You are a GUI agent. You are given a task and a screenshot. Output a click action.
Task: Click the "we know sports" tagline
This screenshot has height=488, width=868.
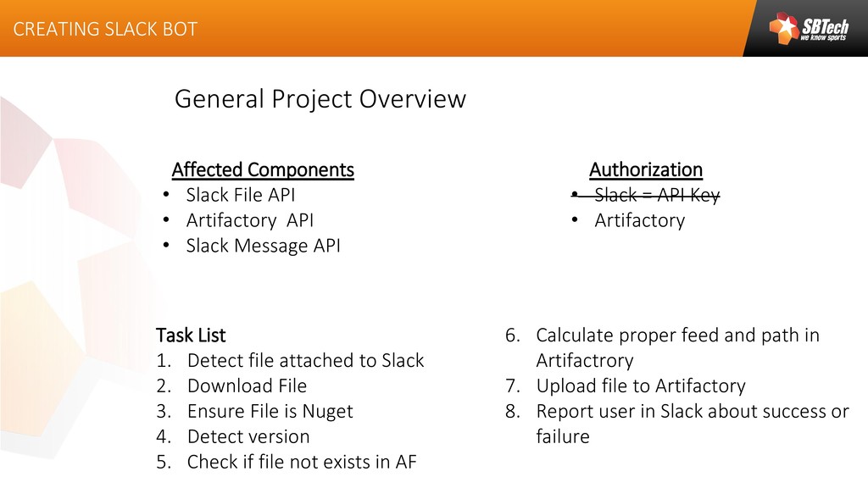coord(824,38)
